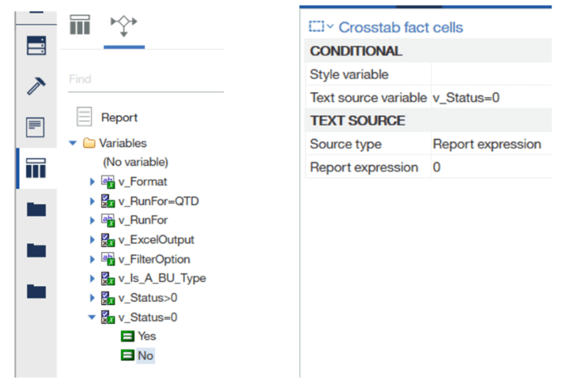Edit the Report expression value 0
The width and height of the screenshot is (562, 392).
click(x=491, y=167)
